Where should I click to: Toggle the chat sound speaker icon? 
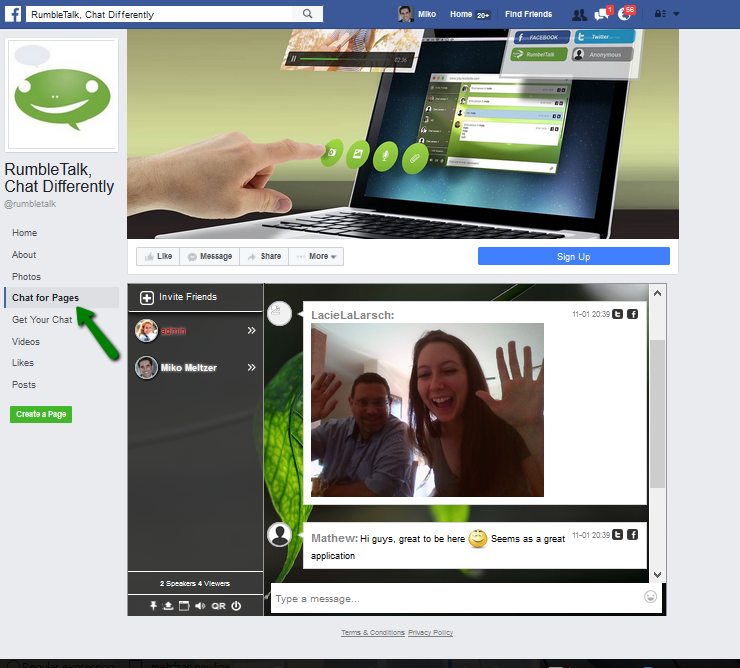click(x=200, y=606)
